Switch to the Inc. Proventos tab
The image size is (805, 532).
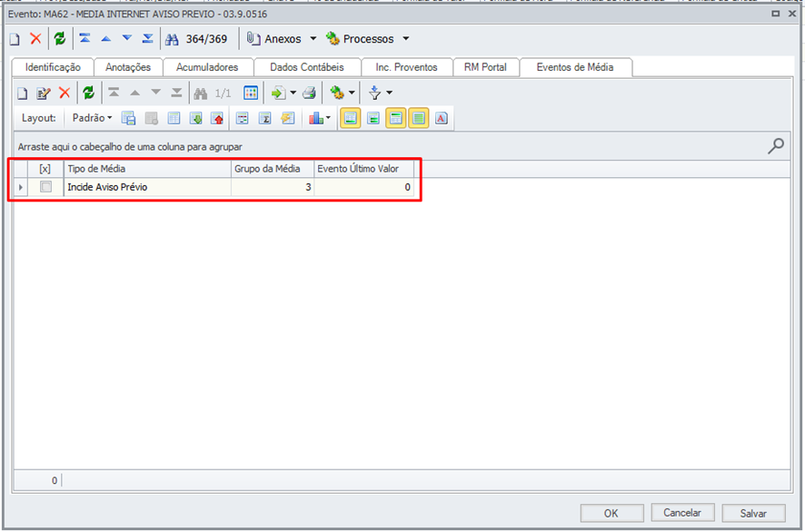[x=406, y=67]
